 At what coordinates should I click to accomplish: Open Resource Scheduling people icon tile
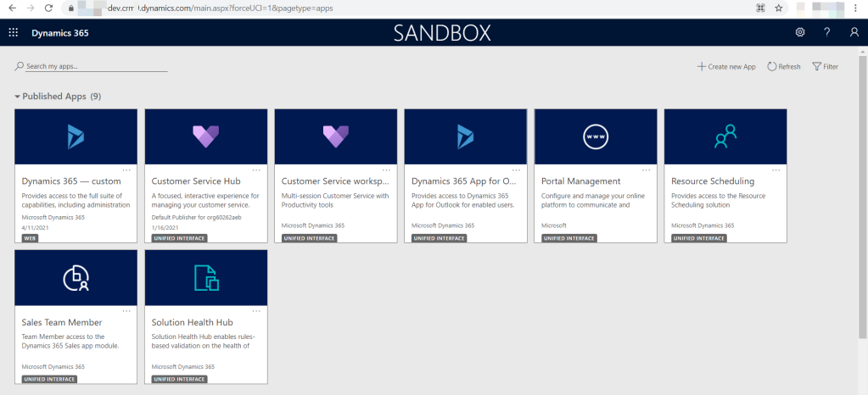pyautogui.click(x=725, y=136)
